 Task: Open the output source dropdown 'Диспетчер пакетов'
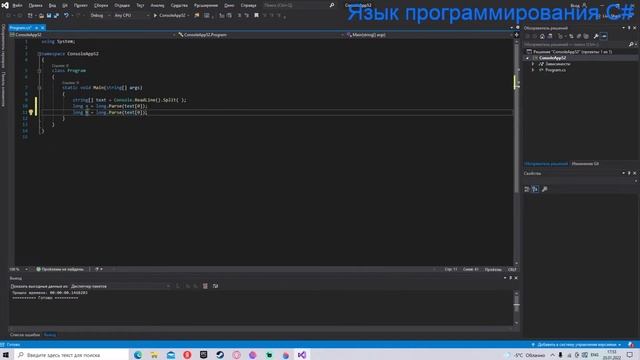click(120, 286)
